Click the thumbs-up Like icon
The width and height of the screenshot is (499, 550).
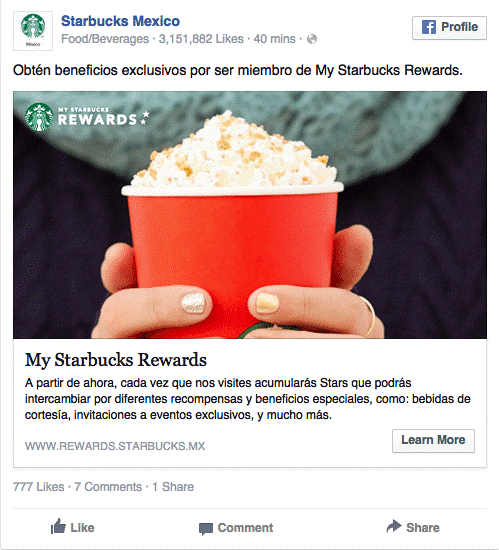pyautogui.click(x=58, y=526)
